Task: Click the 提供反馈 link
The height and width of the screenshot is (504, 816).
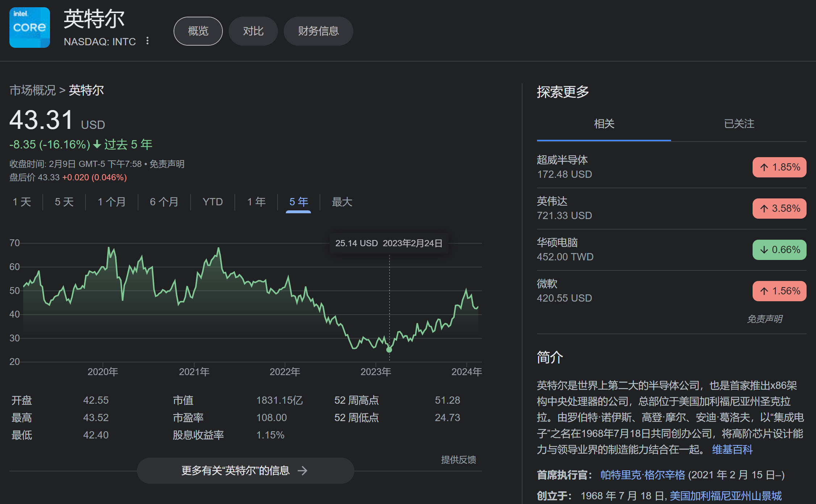Action: coord(458,460)
